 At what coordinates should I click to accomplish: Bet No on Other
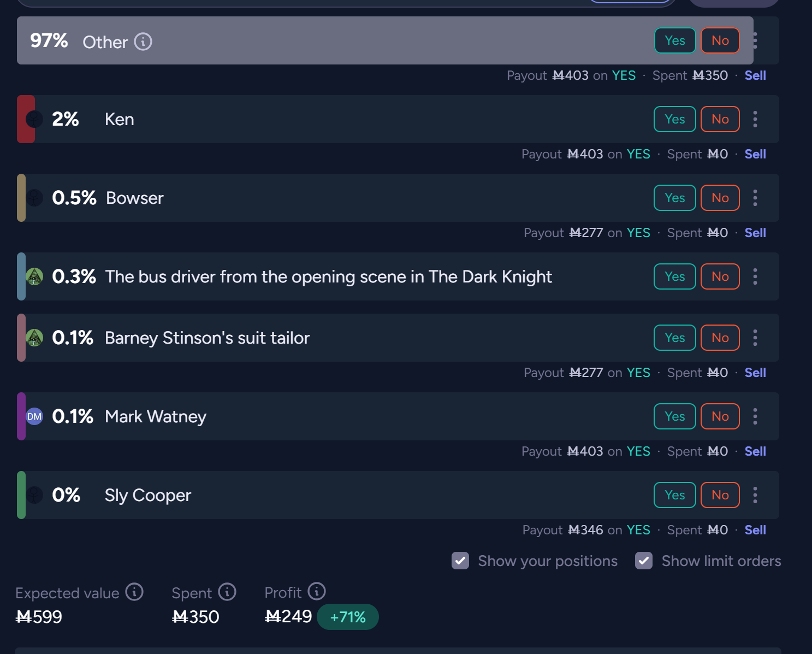[720, 40]
